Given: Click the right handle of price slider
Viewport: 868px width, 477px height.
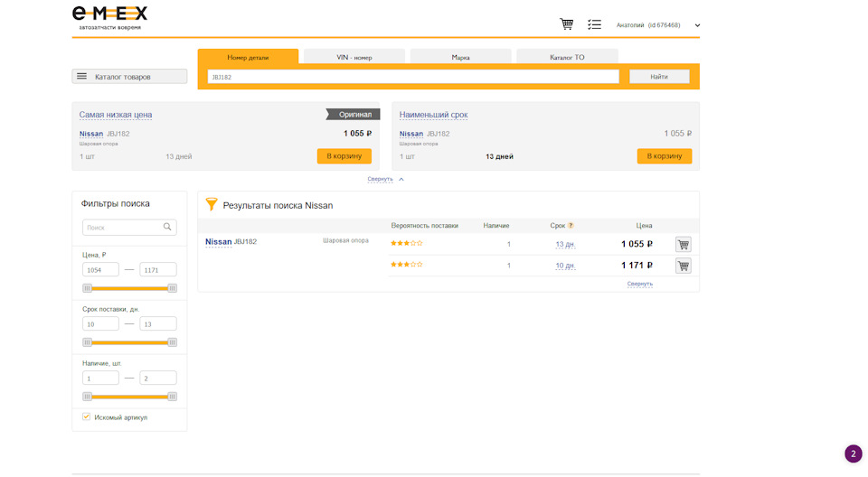Looking at the screenshot, I should coord(172,288).
